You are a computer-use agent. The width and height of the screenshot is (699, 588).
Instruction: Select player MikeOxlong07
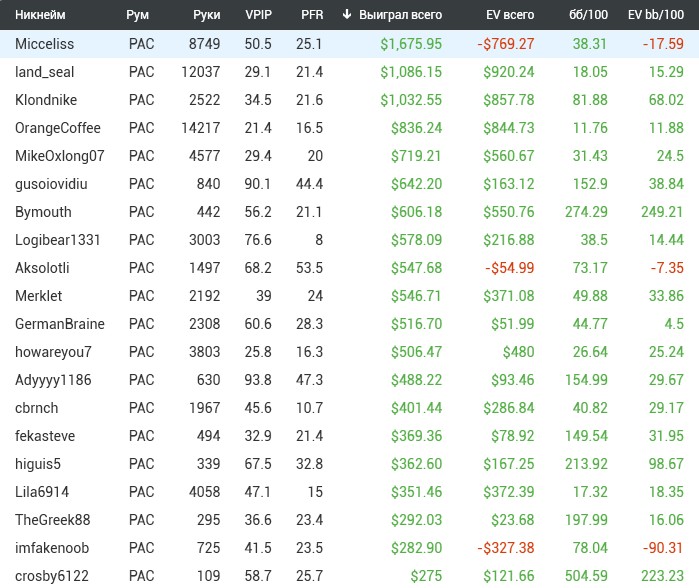60,156
